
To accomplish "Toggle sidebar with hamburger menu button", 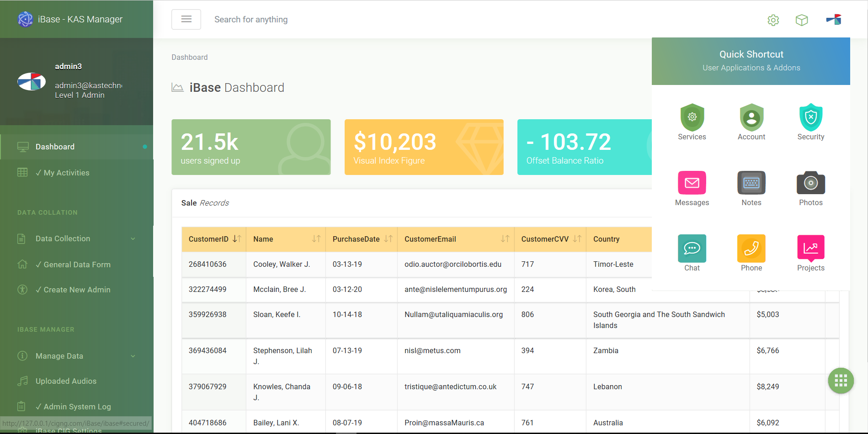I will click(x=186, y=19).
